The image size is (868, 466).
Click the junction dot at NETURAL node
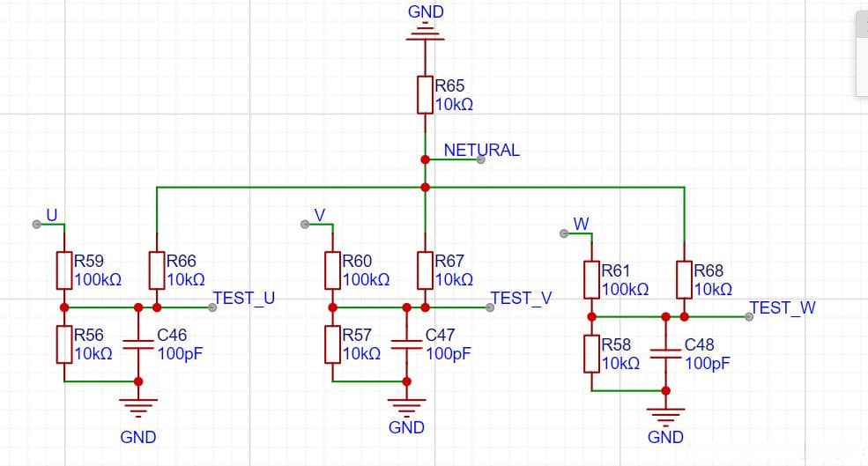coord(425,159)
